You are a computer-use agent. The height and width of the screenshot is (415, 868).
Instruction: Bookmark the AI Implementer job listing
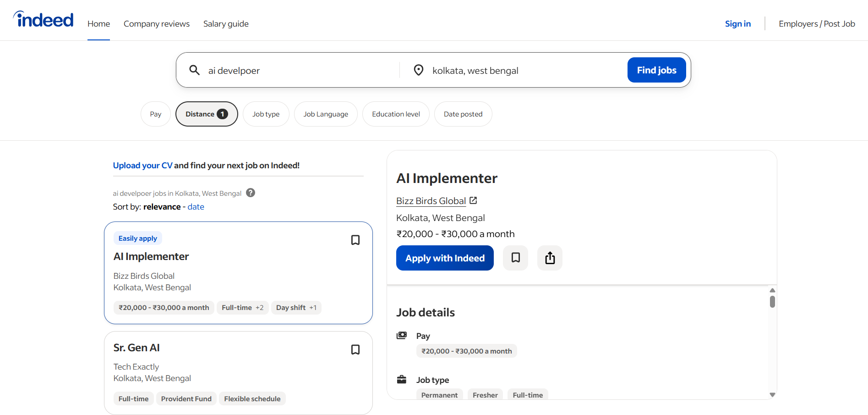pyautogui.click(x=355, y=239)
